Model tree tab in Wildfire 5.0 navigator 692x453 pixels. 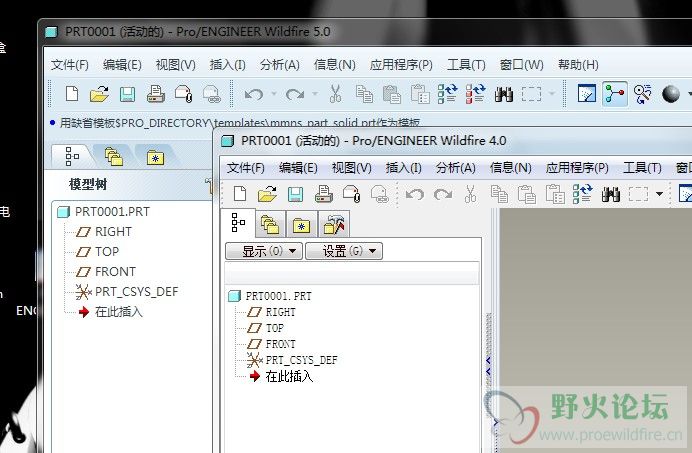(x=72, y=156)
